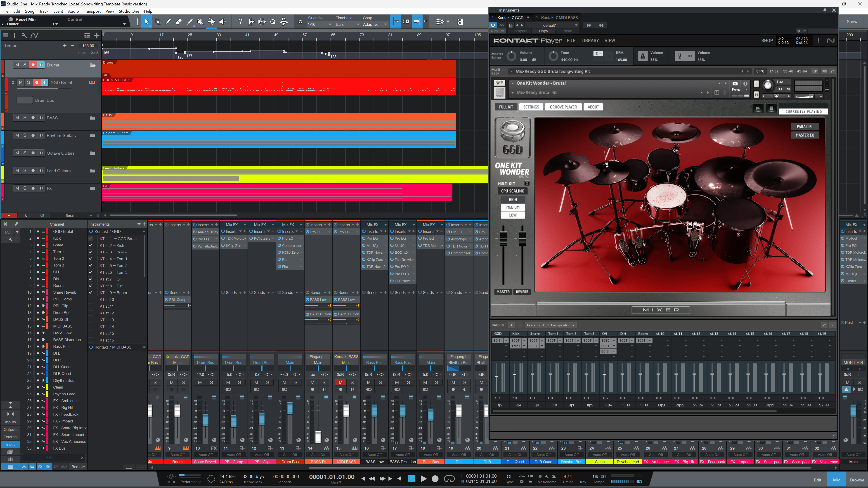Adjust the Drum Bus channel fader
868x488 pixels.
point(290,408)
